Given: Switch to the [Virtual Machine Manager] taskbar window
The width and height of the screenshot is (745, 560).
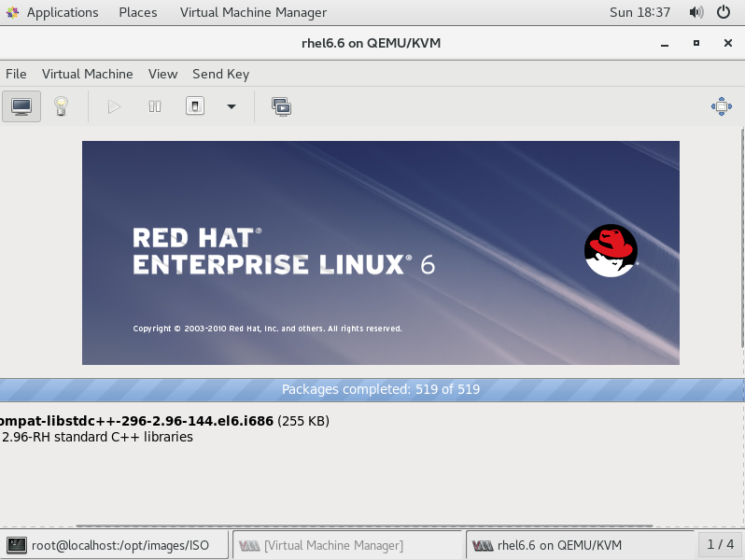Looking at the screenshot, I should [347, 545].
